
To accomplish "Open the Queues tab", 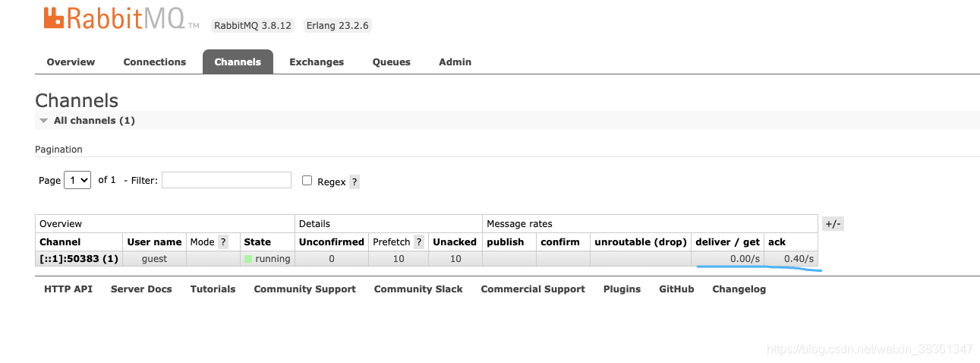I will tap(391, 62).
